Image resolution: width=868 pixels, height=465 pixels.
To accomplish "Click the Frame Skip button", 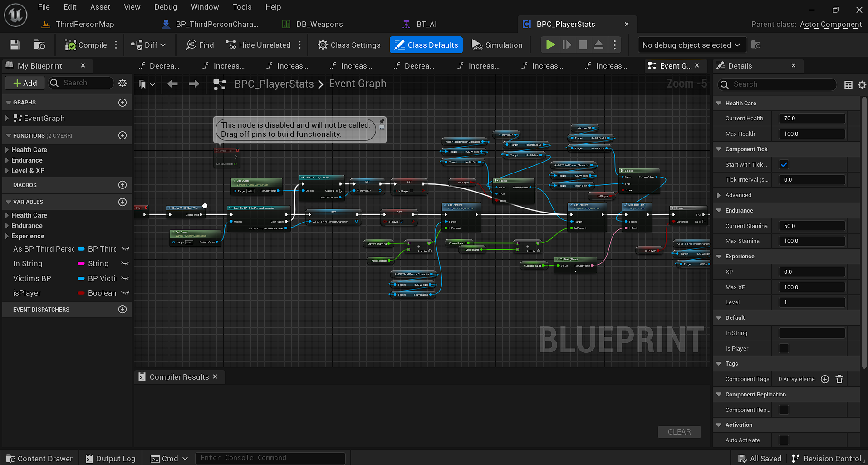I will pos(567,45).
